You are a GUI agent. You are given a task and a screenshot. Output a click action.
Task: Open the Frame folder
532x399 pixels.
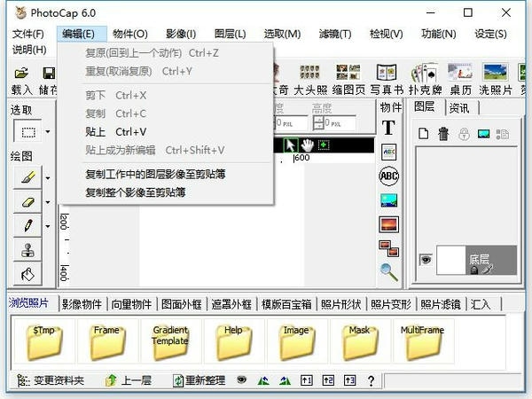tap(107, 342)
